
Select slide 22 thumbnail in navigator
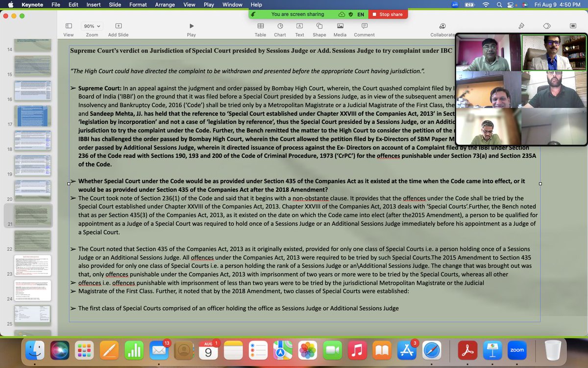32,240
